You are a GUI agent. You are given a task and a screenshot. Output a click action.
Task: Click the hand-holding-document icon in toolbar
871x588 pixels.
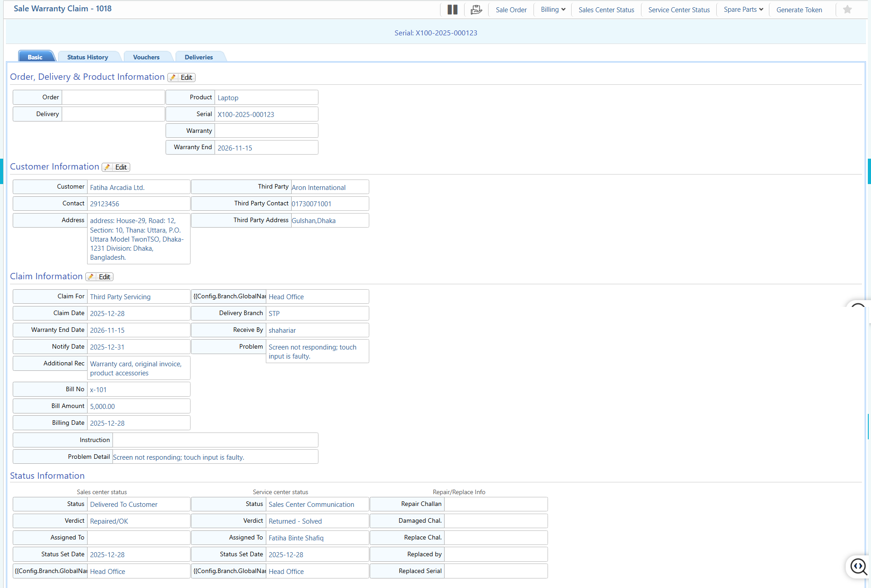(476, 10)
